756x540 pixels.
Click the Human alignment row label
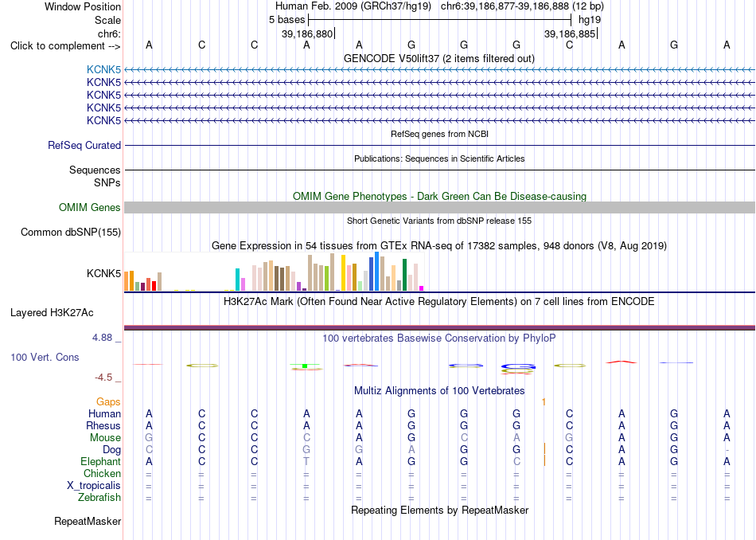point(104,413)
